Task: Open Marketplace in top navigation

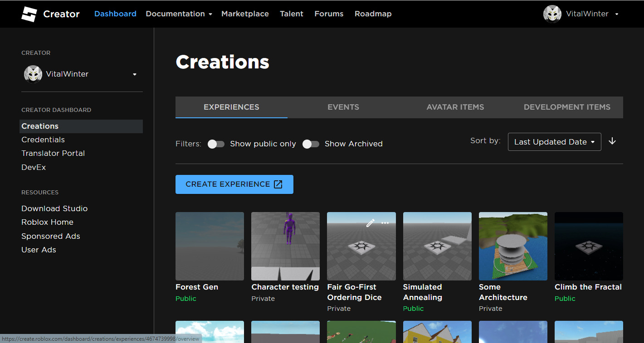Action: tap(245, 14)
